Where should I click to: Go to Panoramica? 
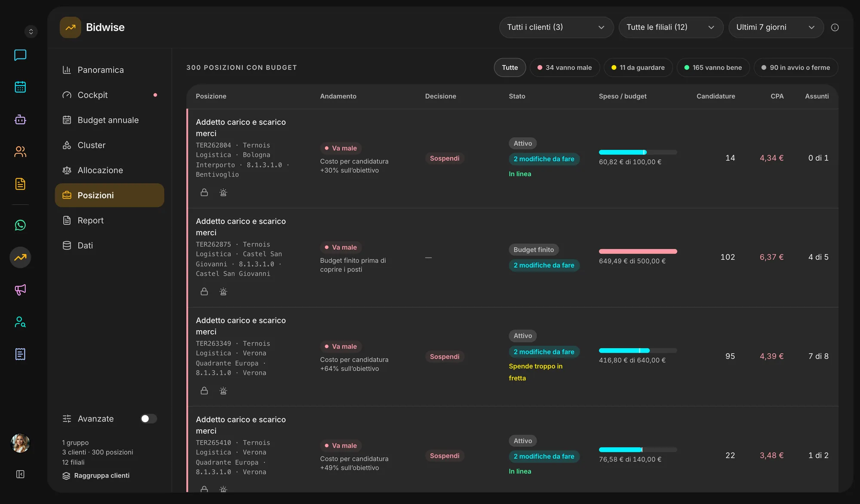[109, 70]
